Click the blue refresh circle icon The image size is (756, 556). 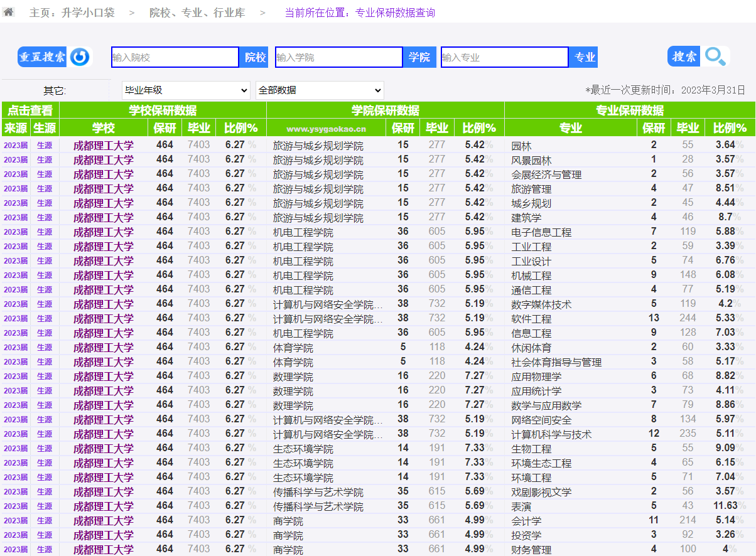point(80,57)
